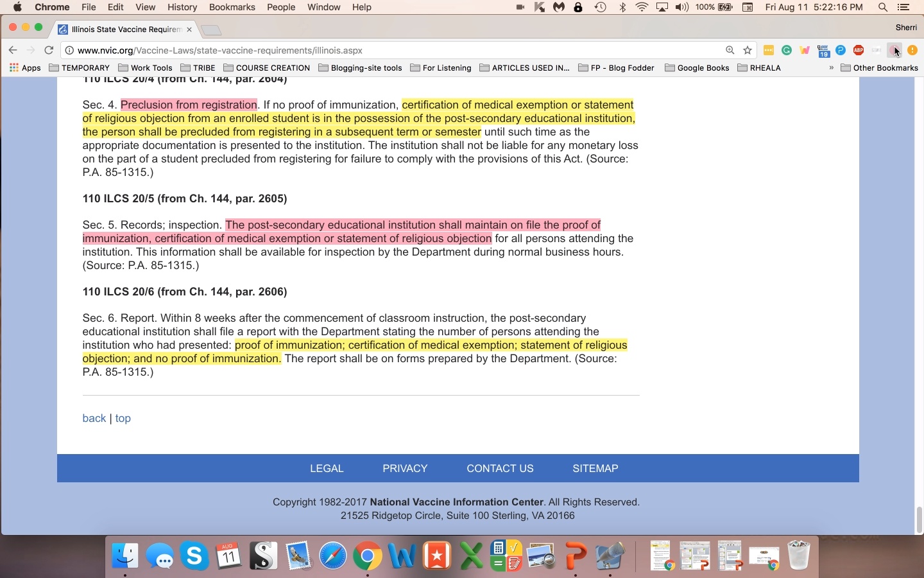Click the volume icon in menu bar

pyautogui.click(x=681, y=7)
